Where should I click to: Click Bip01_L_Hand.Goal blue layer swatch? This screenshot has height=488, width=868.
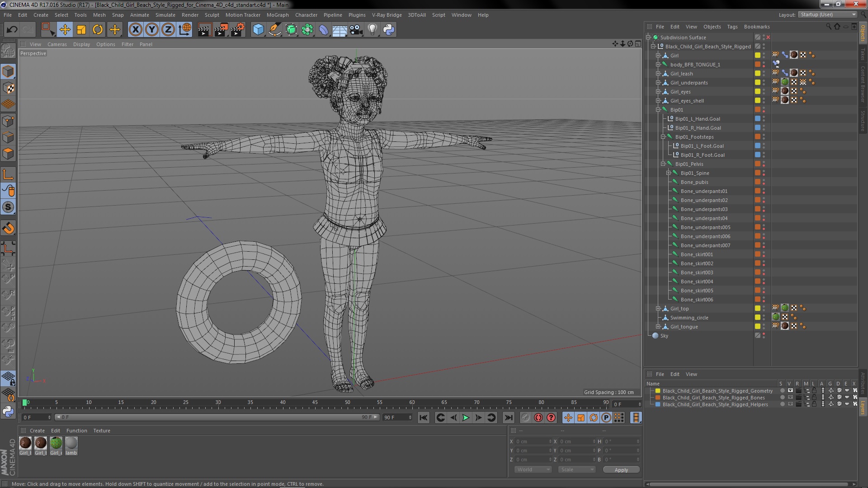point(758,118)
